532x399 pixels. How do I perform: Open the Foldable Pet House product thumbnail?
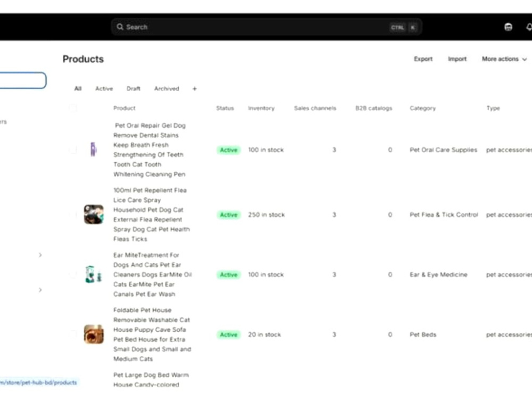click(x=94, y=334)
